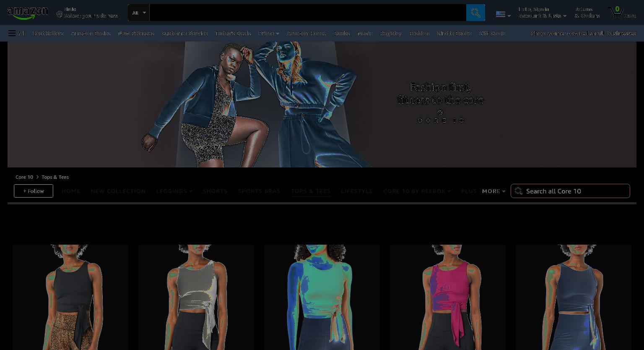Open LIFESTYLE tab
644x350 pixels.
(357, 191)
